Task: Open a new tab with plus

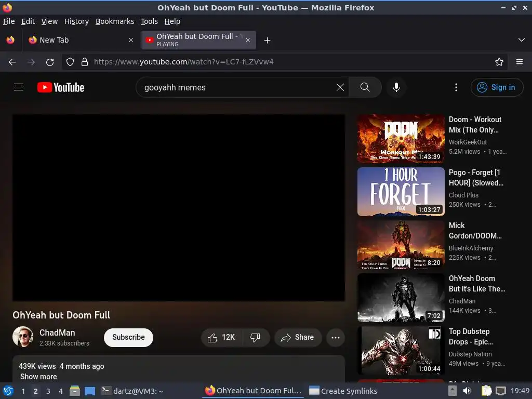Action: pyautogui.click(x=268, y=41)
